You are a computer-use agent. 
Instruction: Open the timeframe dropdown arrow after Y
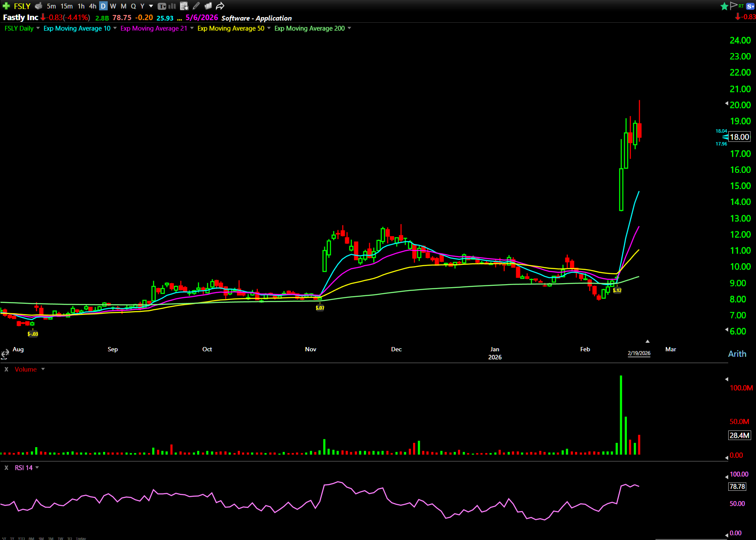pos(151,6)
